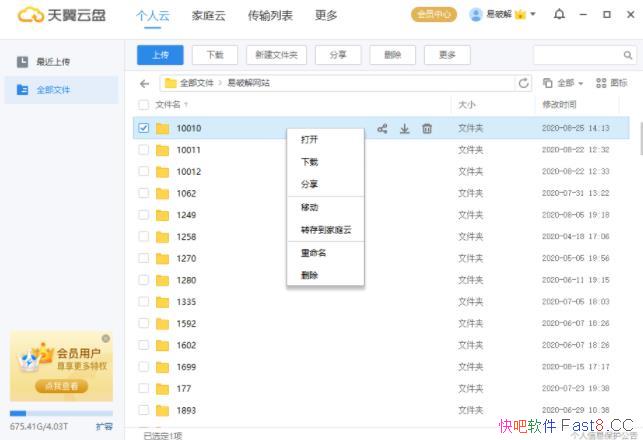The height and width of the screenshot is (440, 643).
Task: Click the refresh icon in the path bar
Action: pyautogui.click(x=523, y=83)
